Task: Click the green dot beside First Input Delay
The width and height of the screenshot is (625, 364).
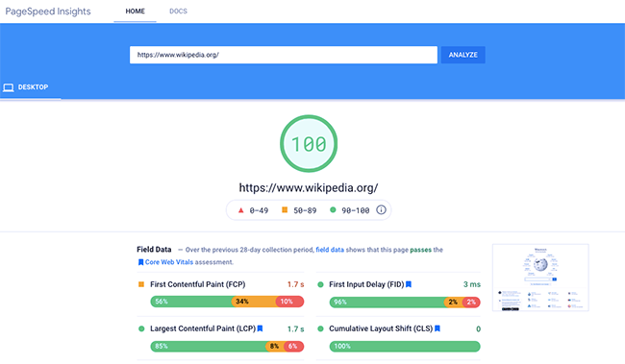Action: pos(320,284)
